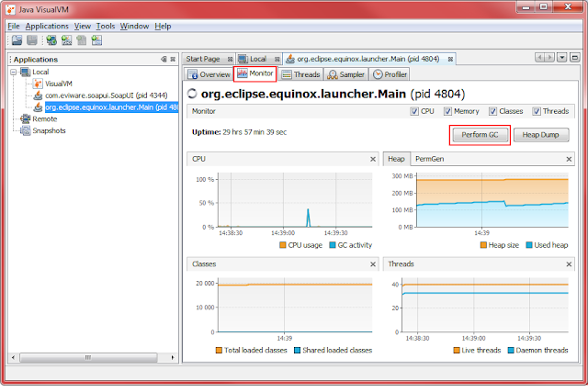This screenshot has height=392, width=588.
Task: Uncheck the Classes checkbox
Action: (492, 111)
